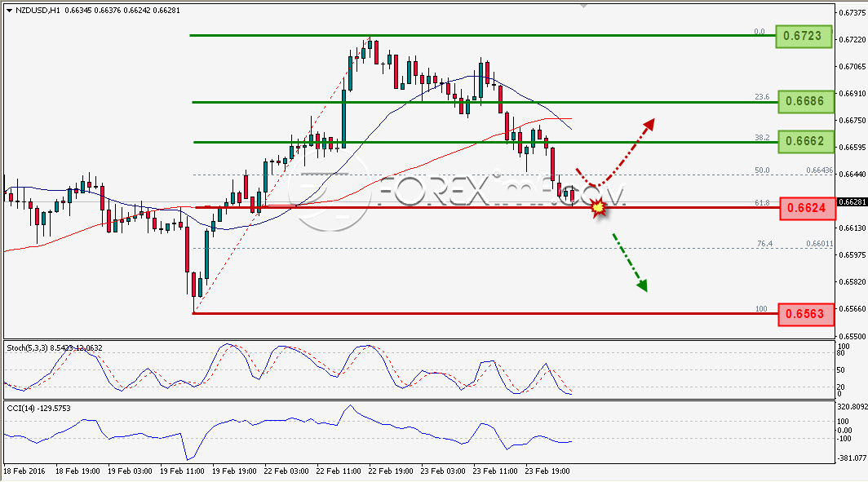Click the CCI(14) -129.5753 indicator label
This screenshot has width=868, height=482.
39,409
